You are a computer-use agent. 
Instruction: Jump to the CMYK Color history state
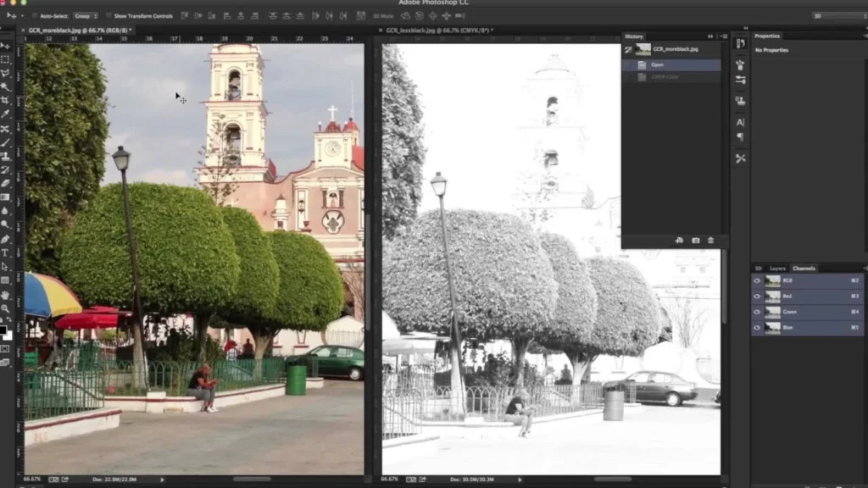pos(670,76)
